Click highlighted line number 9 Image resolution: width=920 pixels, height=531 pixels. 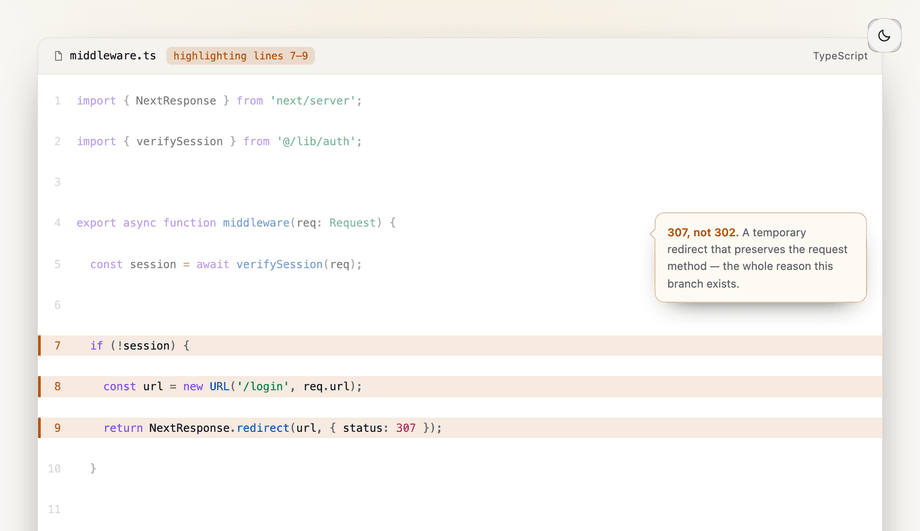(58, 428)
